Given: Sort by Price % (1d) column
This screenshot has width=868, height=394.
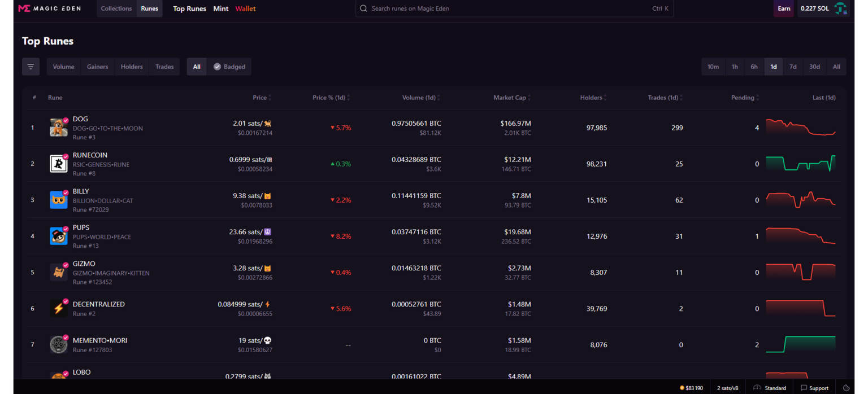Looking at the screenshot, I should coord(331,98).
